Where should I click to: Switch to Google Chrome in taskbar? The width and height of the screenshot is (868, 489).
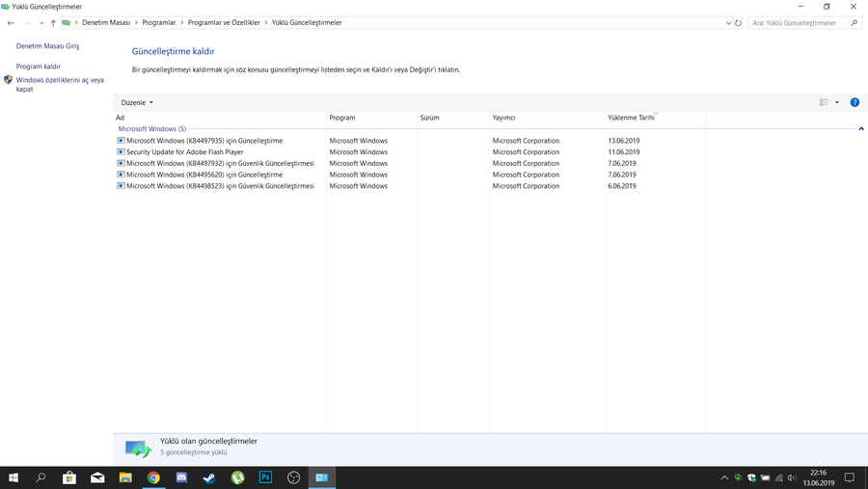tap(153, 477)
